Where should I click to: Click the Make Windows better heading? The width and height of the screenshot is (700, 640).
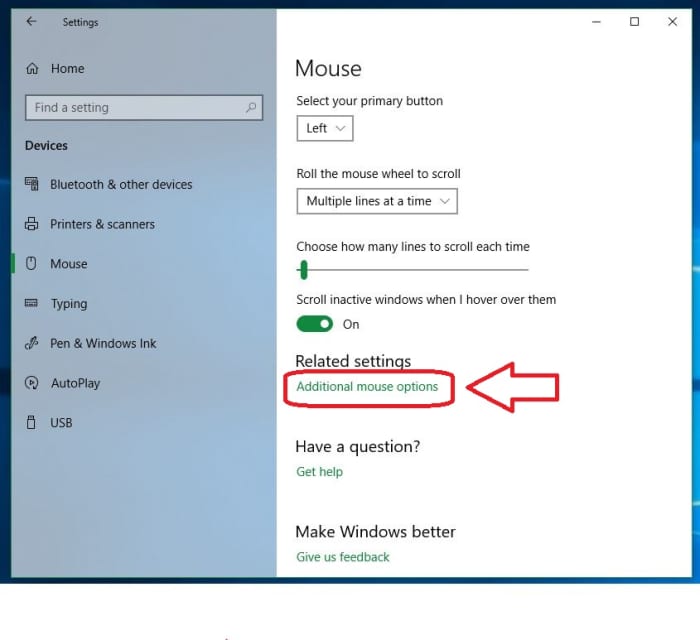tap(375, 532)
